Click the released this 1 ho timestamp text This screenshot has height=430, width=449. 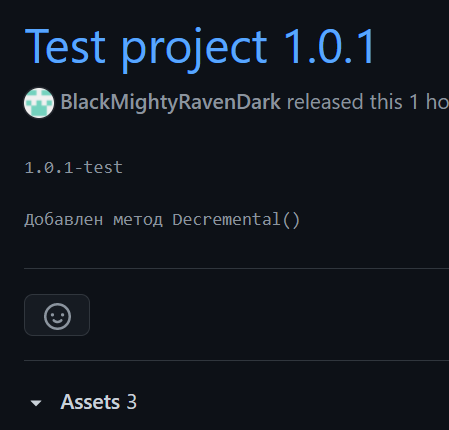pos(368,102)
